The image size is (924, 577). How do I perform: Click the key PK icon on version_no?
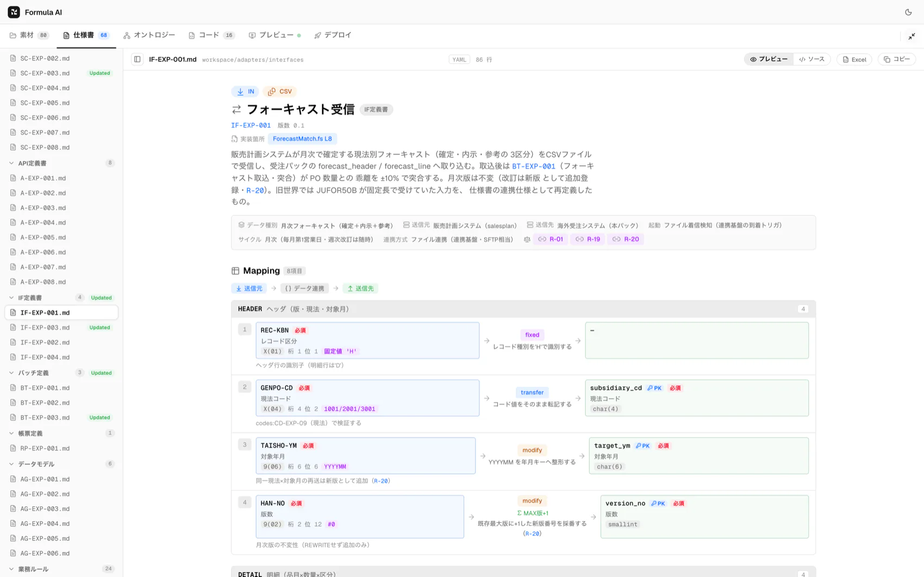658,504
